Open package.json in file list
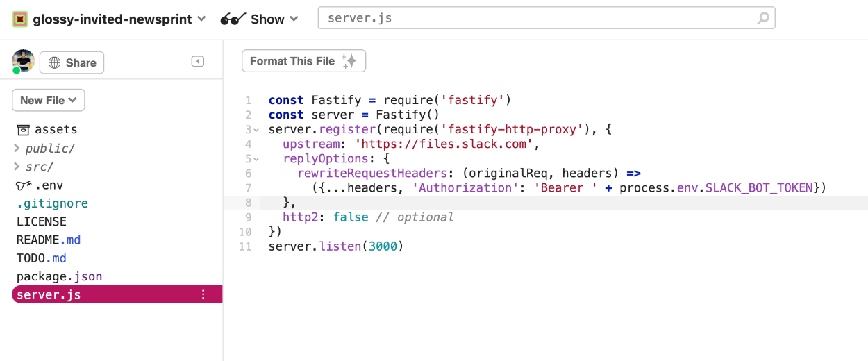This screenshot has width=868, height=361. click(x=59, y=276)
